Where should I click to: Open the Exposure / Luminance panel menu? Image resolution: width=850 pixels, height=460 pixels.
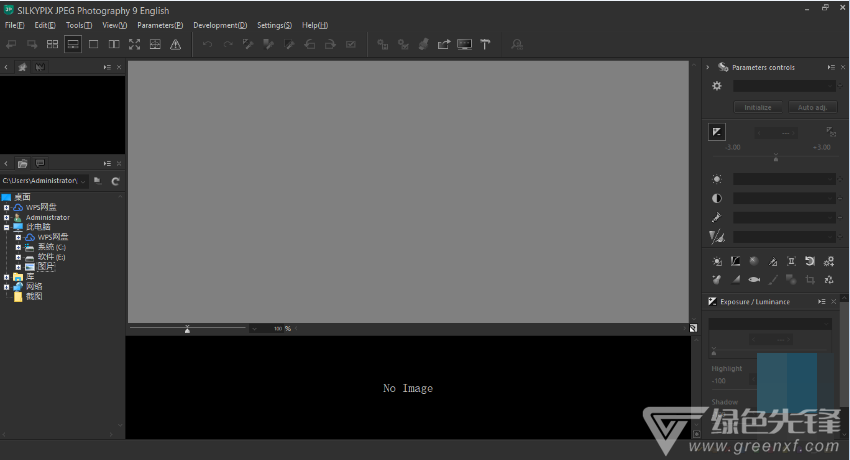coord(822,302)
